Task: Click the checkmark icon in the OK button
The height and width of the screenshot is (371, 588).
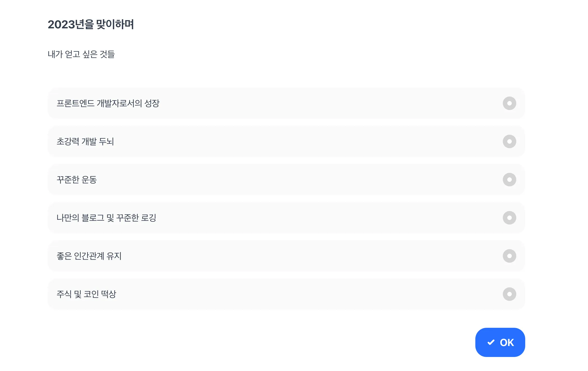Action: (x=491, y=342)
